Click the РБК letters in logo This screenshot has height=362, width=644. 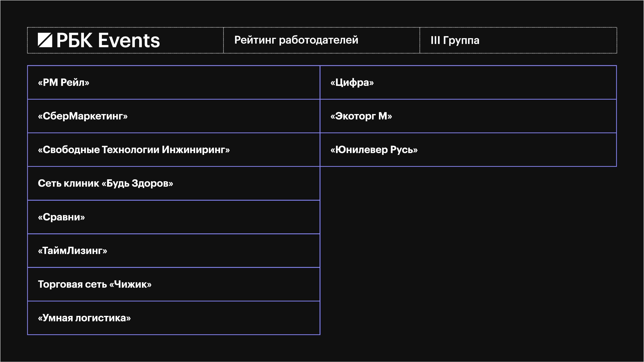[74, 40]
